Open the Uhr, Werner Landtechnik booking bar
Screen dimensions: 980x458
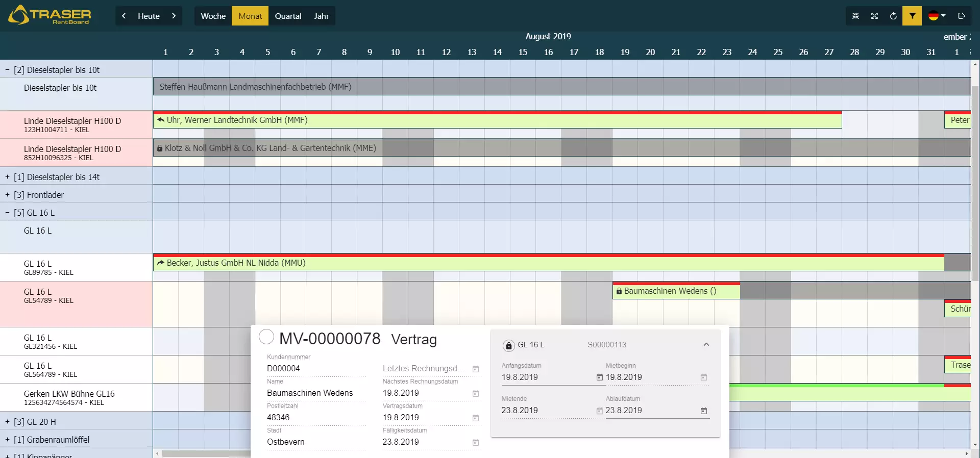[x=497, y=120]
